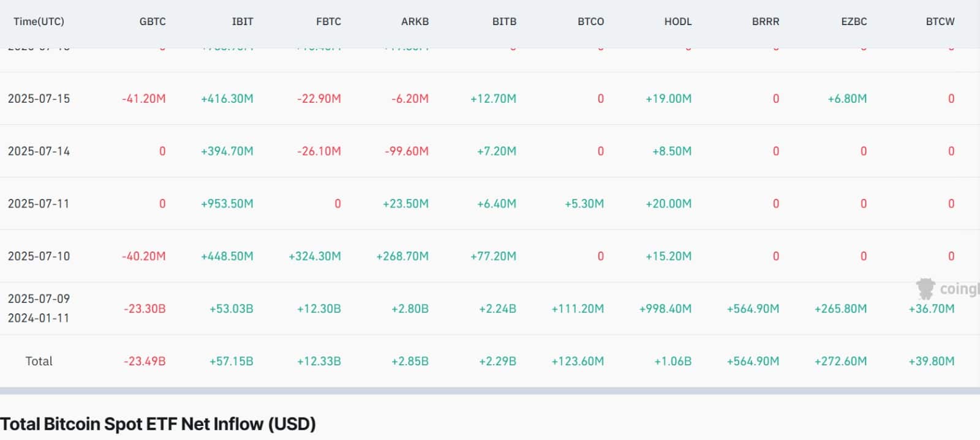Click the 2025-07-11 IBIT value +953.50M

(x=227, y=204)
